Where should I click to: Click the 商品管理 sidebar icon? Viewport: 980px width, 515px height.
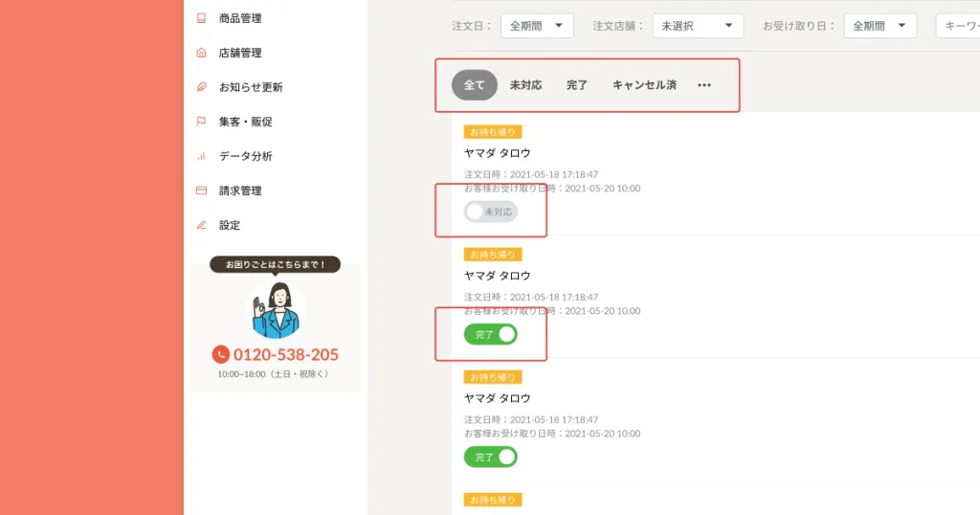point(201,18)
